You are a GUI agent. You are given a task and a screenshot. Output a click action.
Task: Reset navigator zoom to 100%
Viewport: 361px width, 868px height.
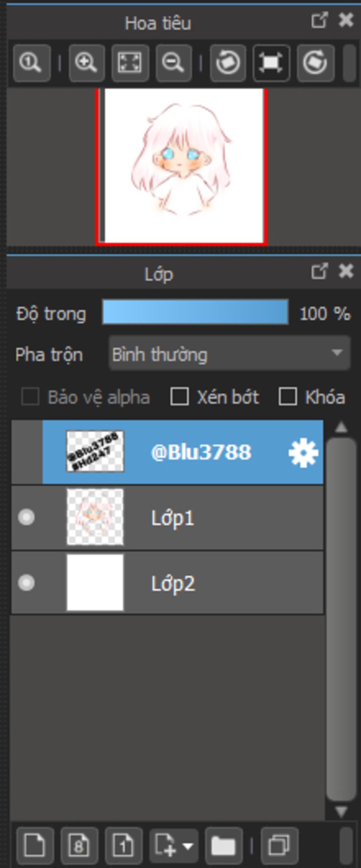pos(31,63)
